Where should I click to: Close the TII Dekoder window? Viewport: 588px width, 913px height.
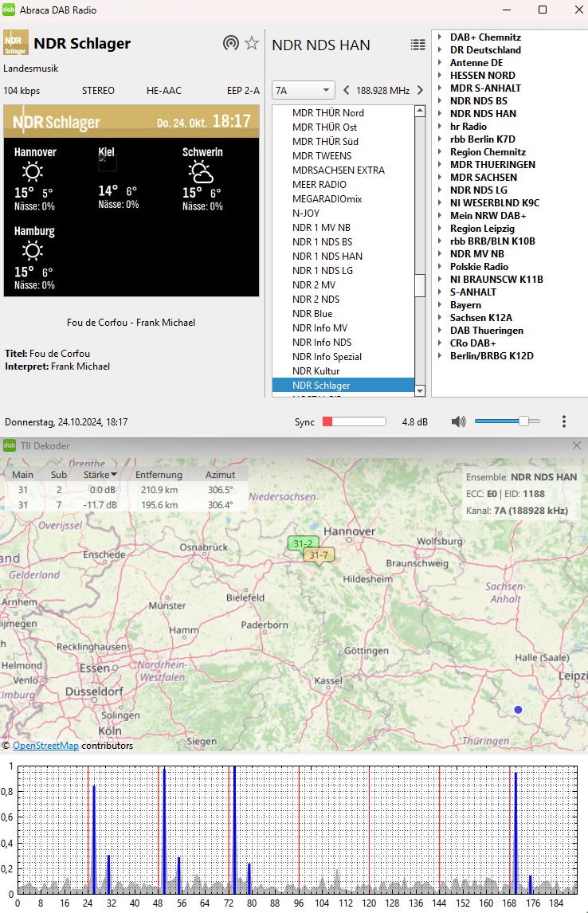[576, 445]
